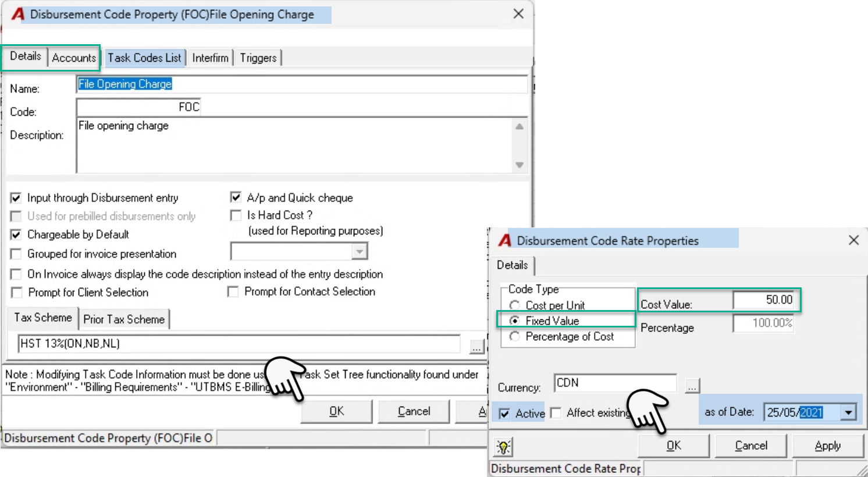The image size is (868, 477).
Task: Click the Currency field containing CDN
Action: pos(615,383)
